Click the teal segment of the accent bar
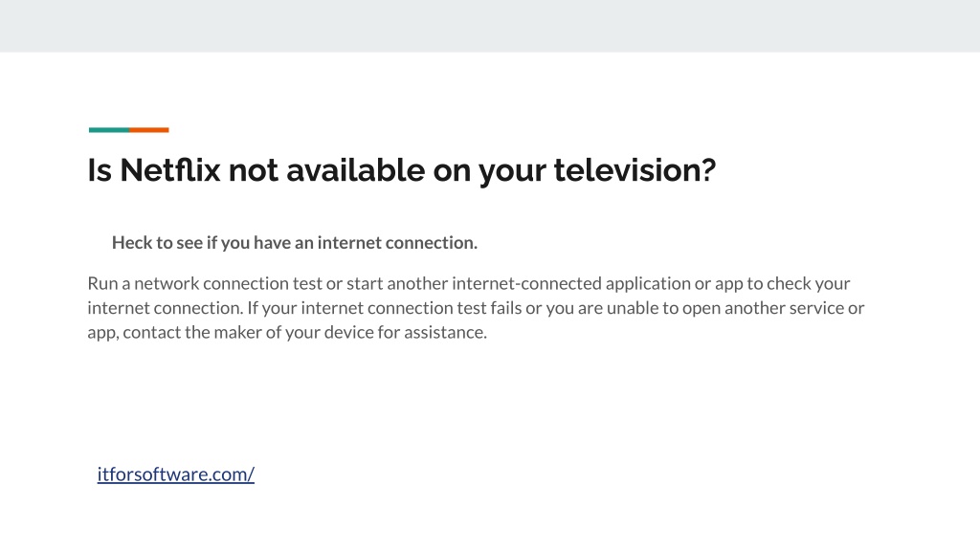 pos(109,130)
